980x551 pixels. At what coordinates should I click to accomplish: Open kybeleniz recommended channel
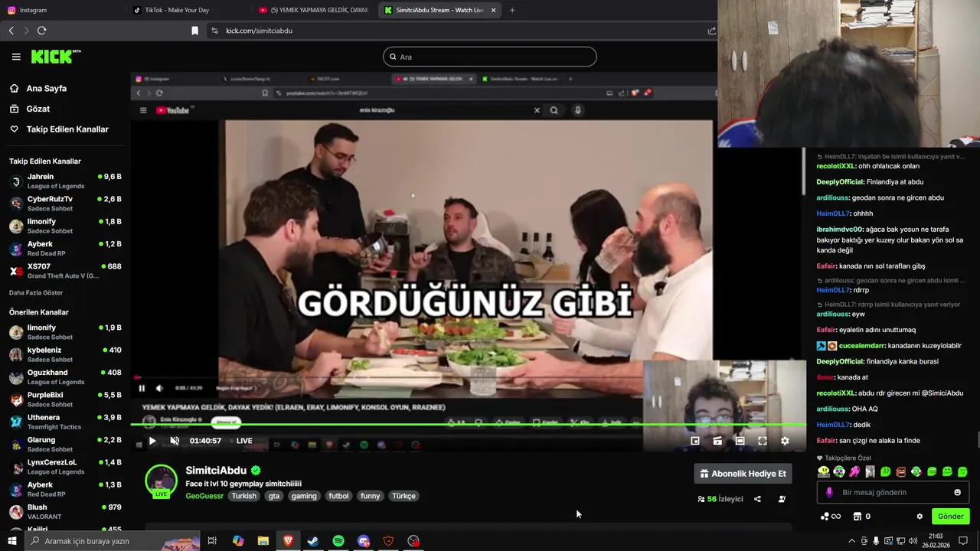[65, 354]
